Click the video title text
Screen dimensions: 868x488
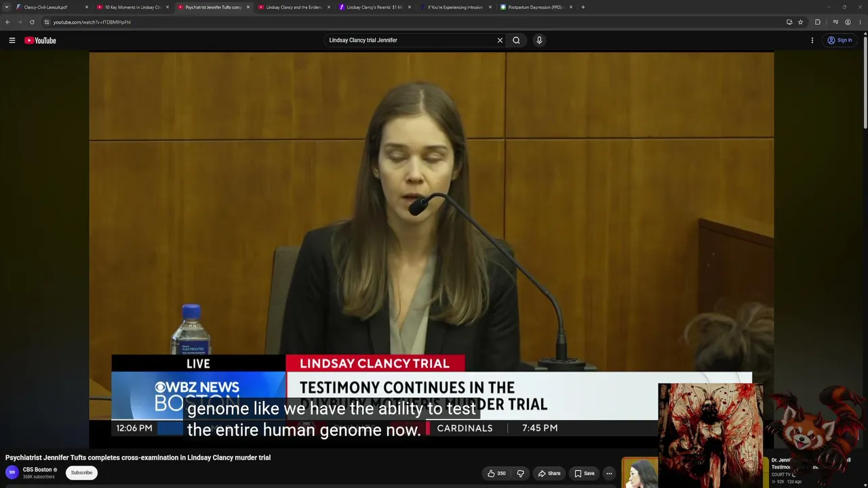click(138, 457)
